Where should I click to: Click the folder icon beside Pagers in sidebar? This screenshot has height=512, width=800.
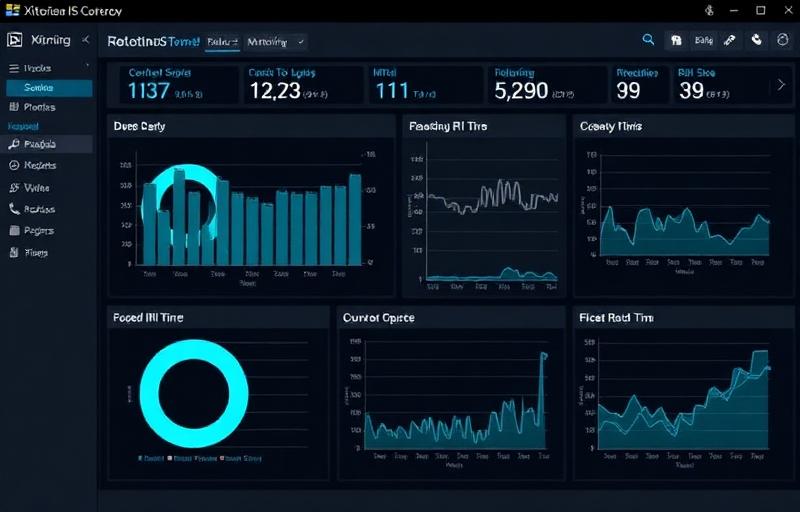[14, 231]
